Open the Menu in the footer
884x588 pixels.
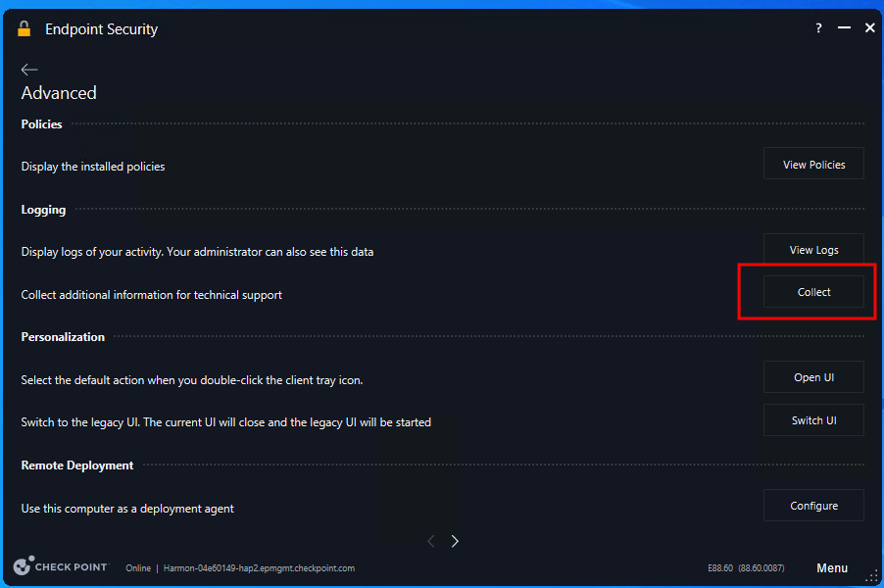click(x=832, y=568)
